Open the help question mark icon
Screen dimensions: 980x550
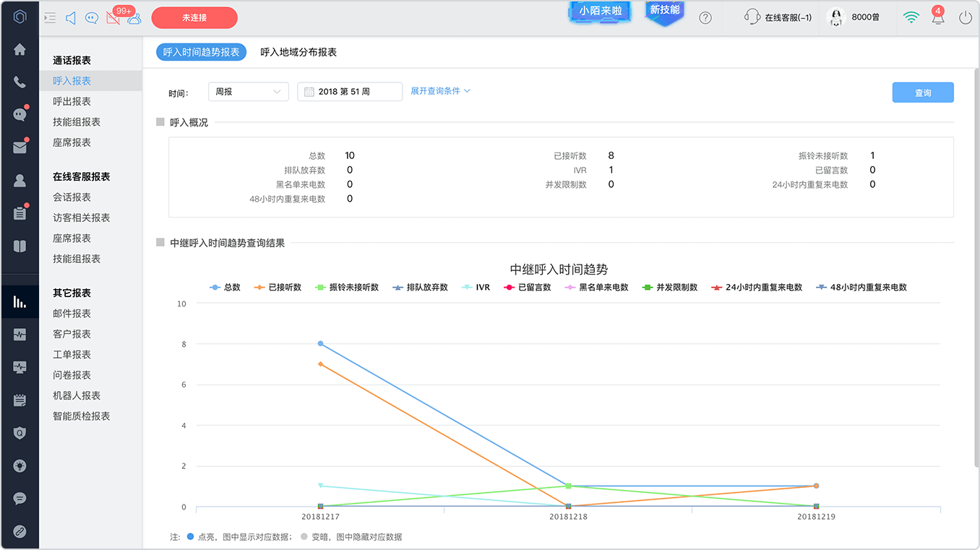click(x=705, y=18)
